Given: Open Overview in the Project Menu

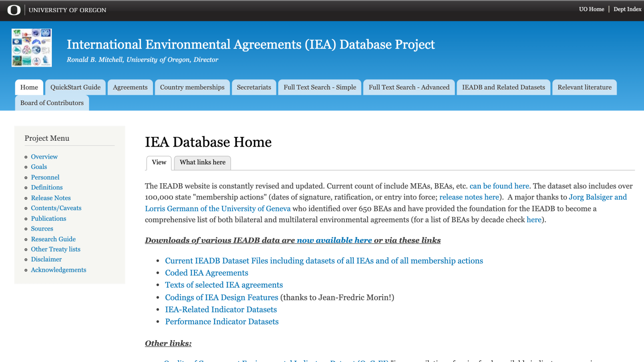Looking at the screenshot, I should coord(44,157).
